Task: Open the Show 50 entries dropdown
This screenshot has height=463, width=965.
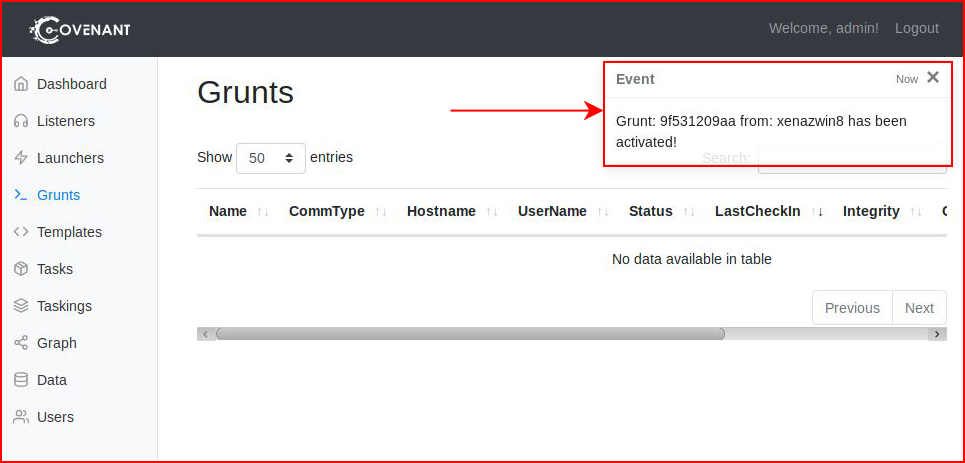Action: click(271, 158)
